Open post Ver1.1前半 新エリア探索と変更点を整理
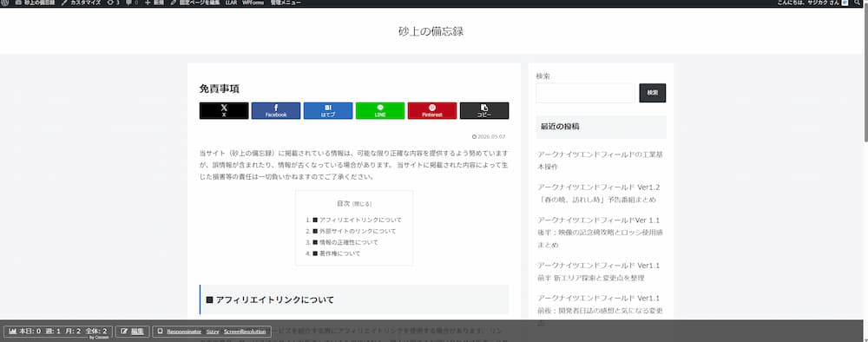 click(x=598, y=272)
